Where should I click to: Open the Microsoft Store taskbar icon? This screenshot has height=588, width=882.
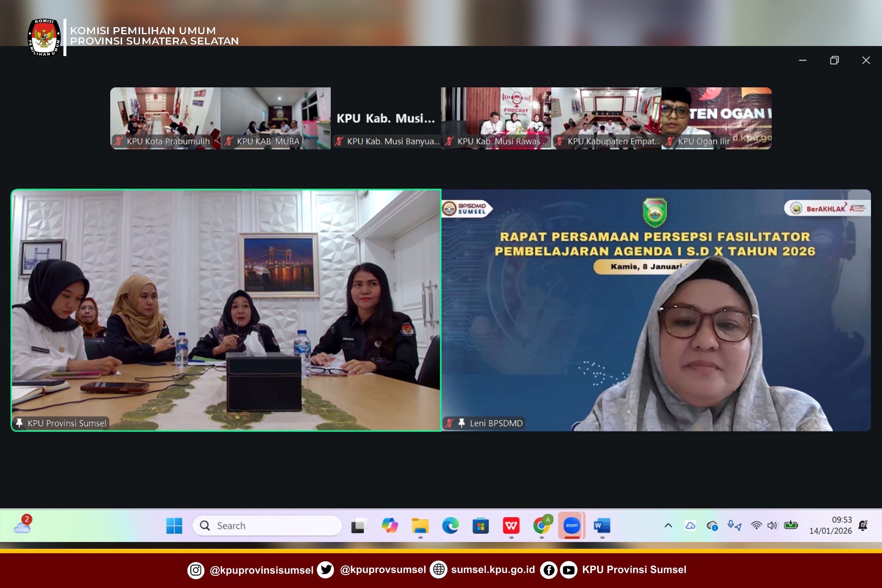point(481,525)
